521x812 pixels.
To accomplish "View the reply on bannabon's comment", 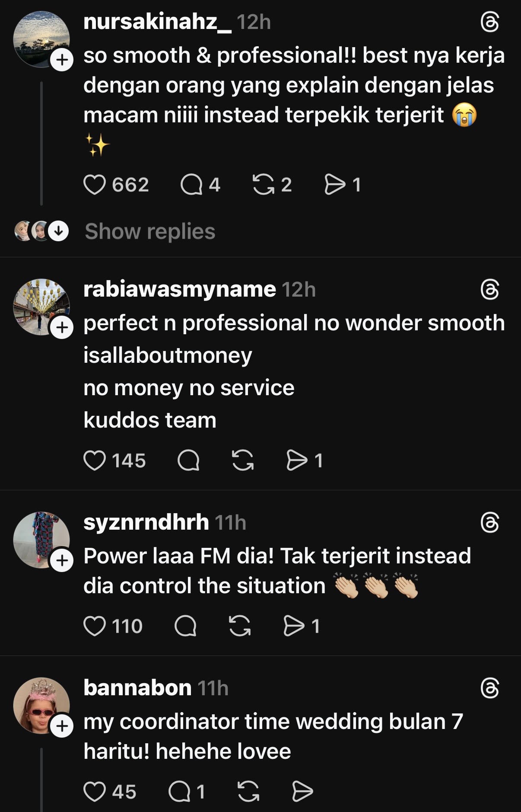I will [x=179, y=792].
